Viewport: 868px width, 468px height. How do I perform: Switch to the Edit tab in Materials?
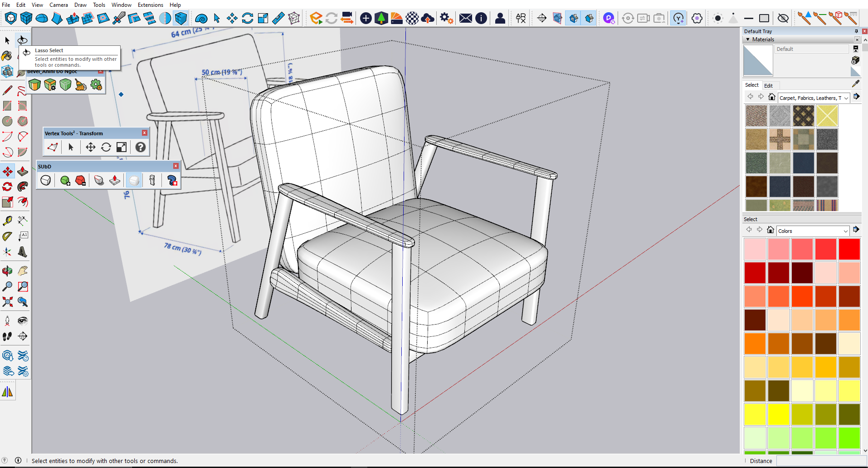768,85
